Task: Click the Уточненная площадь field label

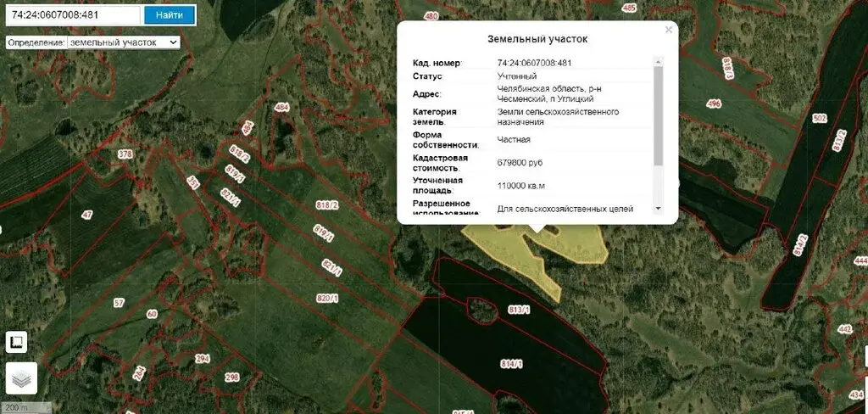Action: point(437,186)
